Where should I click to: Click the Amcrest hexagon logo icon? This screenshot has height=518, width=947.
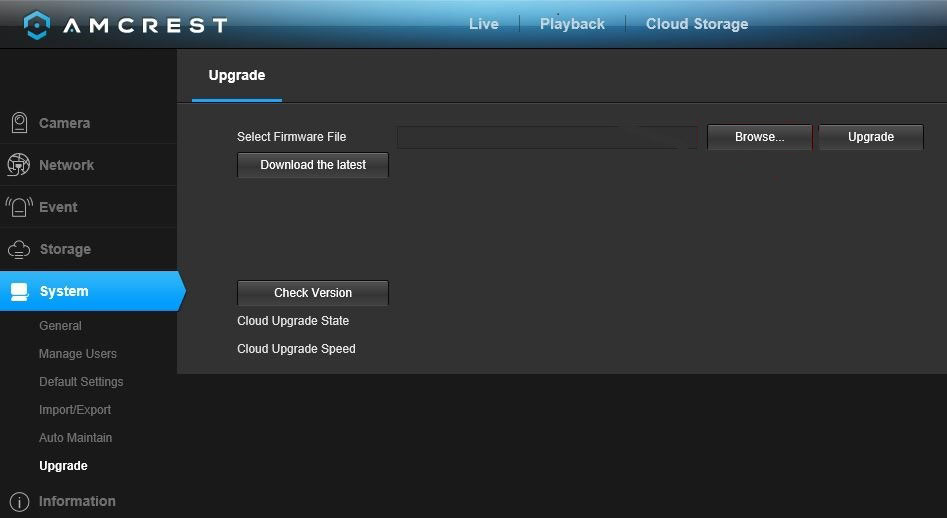coord(36,25)
